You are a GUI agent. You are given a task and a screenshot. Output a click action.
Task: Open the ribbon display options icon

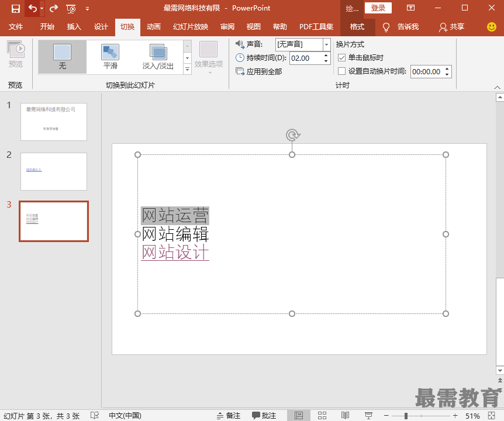pyautogui.click(x=411, y=8)
